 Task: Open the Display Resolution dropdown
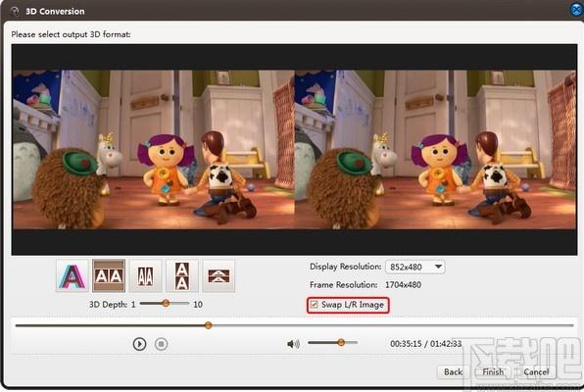(x=415, y=267)
